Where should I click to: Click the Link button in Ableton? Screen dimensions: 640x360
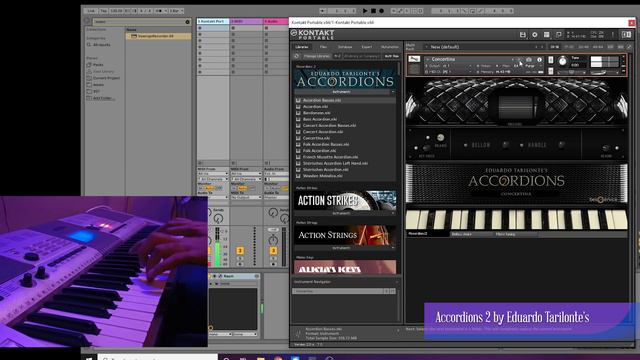pos(91,11)
